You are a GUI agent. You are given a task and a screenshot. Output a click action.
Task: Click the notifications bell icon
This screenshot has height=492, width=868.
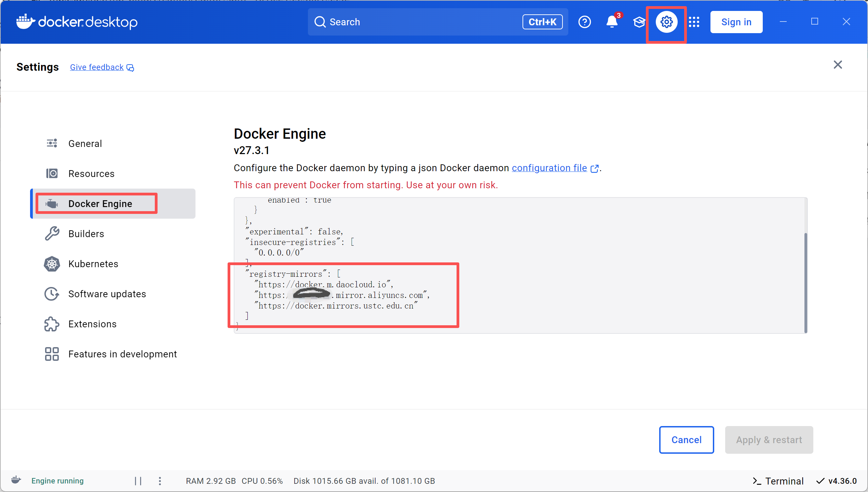tap(612, 22)
